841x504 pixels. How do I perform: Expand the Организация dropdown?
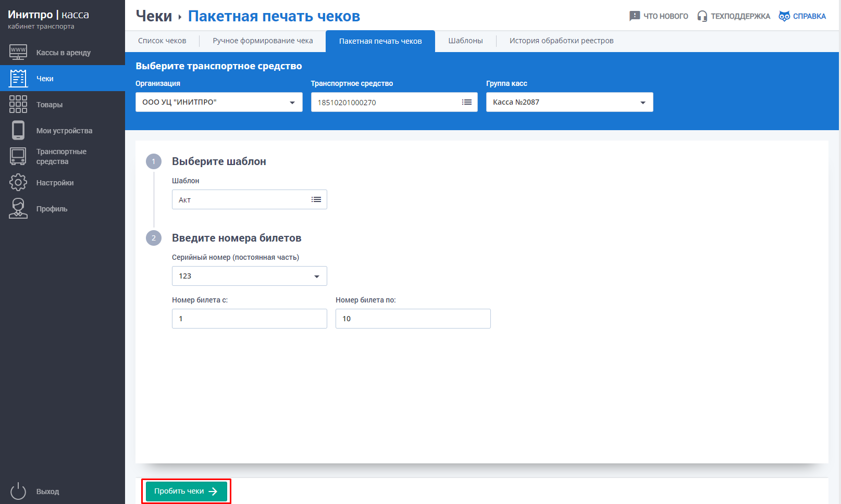(x=219, y=102)
